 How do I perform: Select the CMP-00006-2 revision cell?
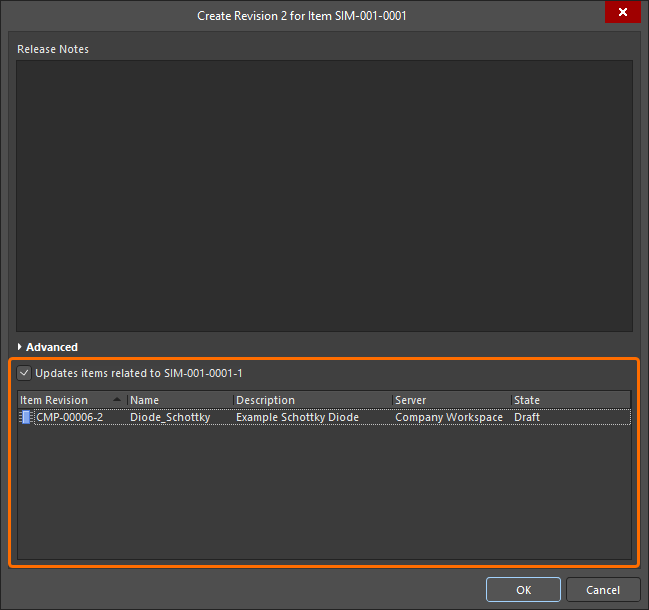point(70,417)
